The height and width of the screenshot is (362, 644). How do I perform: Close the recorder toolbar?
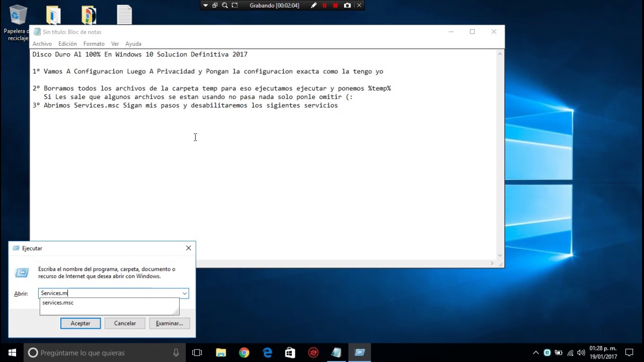[359, 6]
